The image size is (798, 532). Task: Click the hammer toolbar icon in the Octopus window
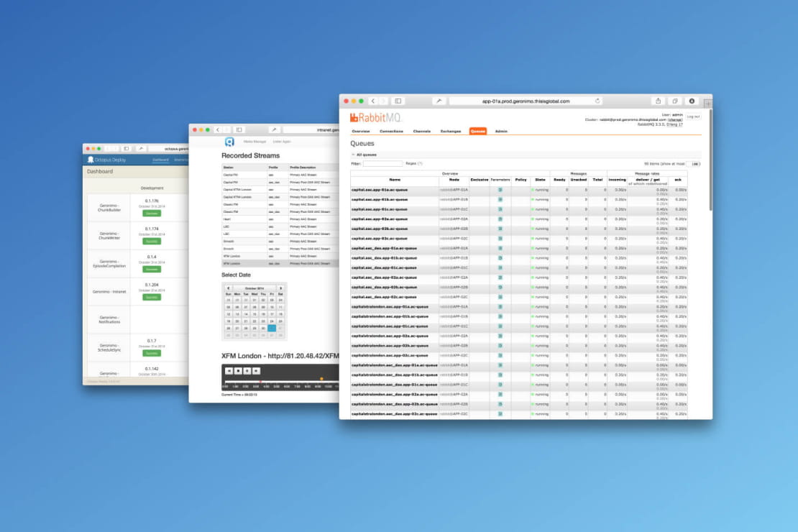[x=141, y=149]
